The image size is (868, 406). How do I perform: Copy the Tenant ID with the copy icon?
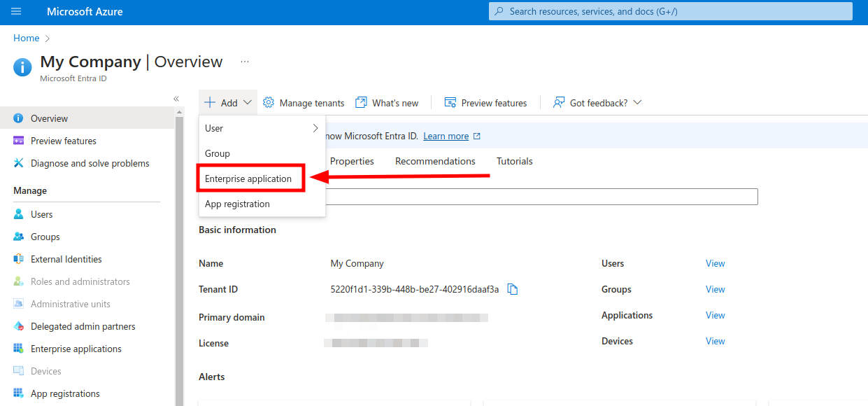(x=513, y=289)
